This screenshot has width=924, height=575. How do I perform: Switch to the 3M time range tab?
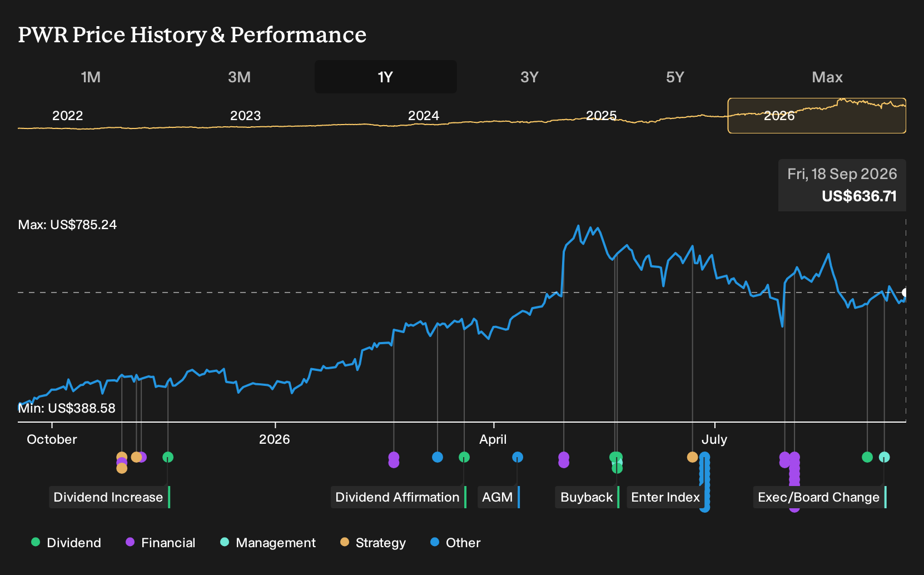(x=239, y=77)
